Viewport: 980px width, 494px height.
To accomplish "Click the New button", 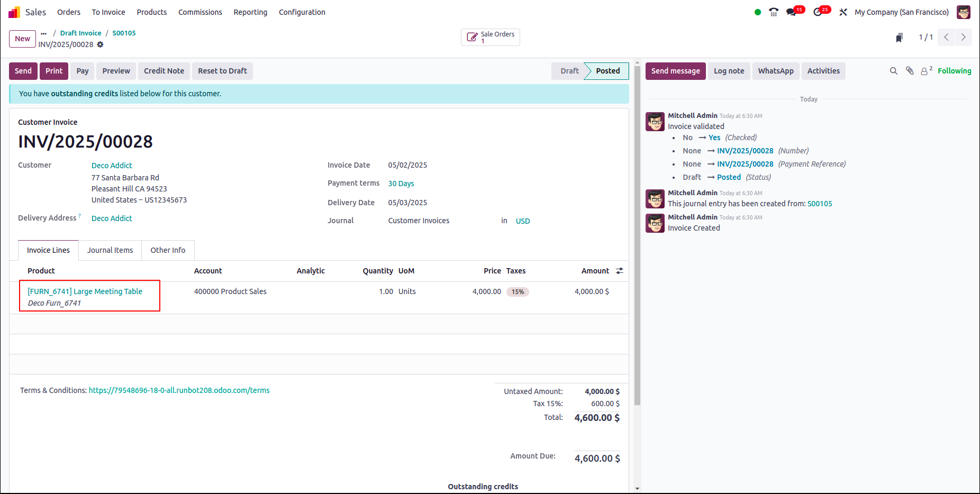I will click(x=23, y=39).
